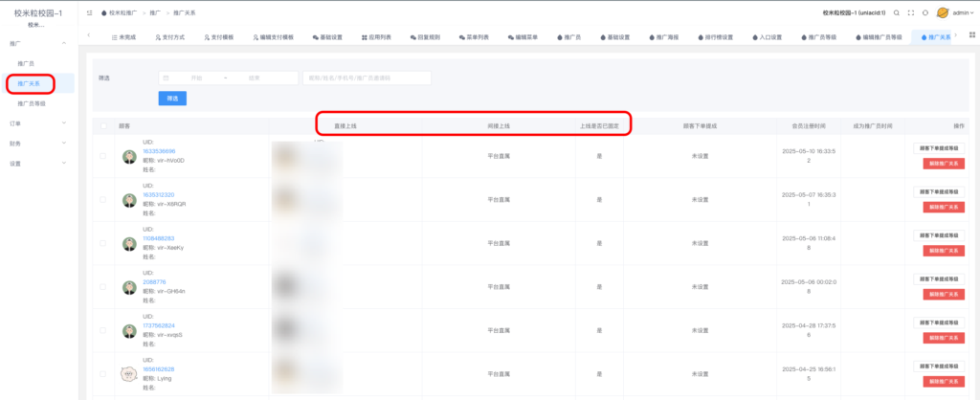
Task: Click the admin avatar icon
Action: pyautogui.click(x=943, y=13)
